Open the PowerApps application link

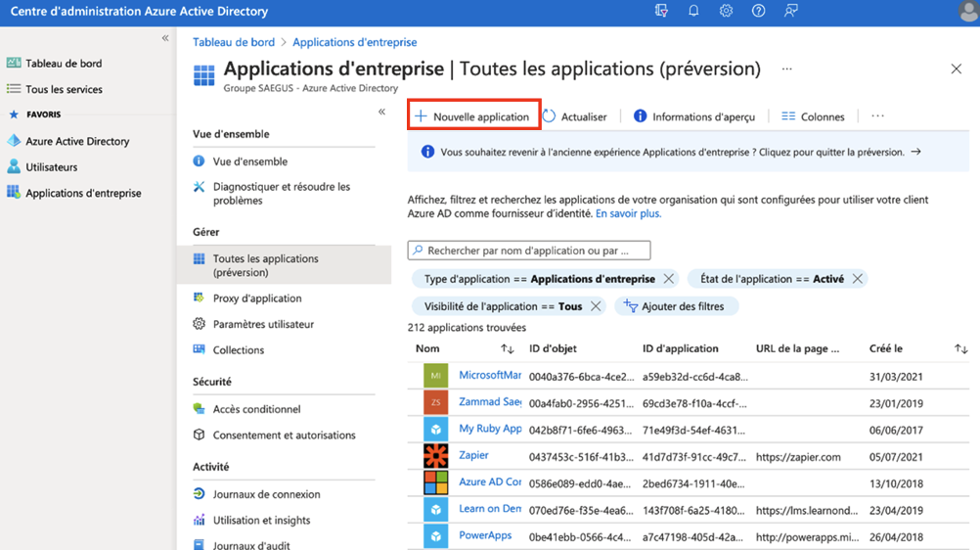point(485,535)
